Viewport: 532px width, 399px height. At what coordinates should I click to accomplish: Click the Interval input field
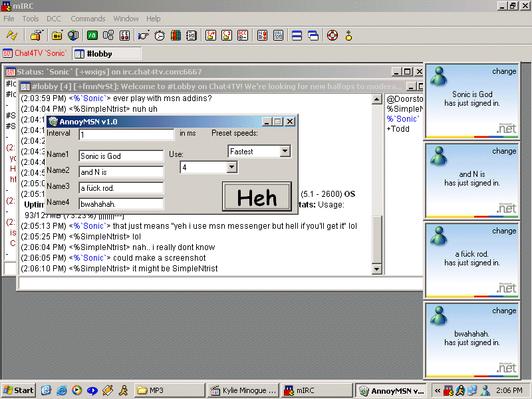(126, 135)
